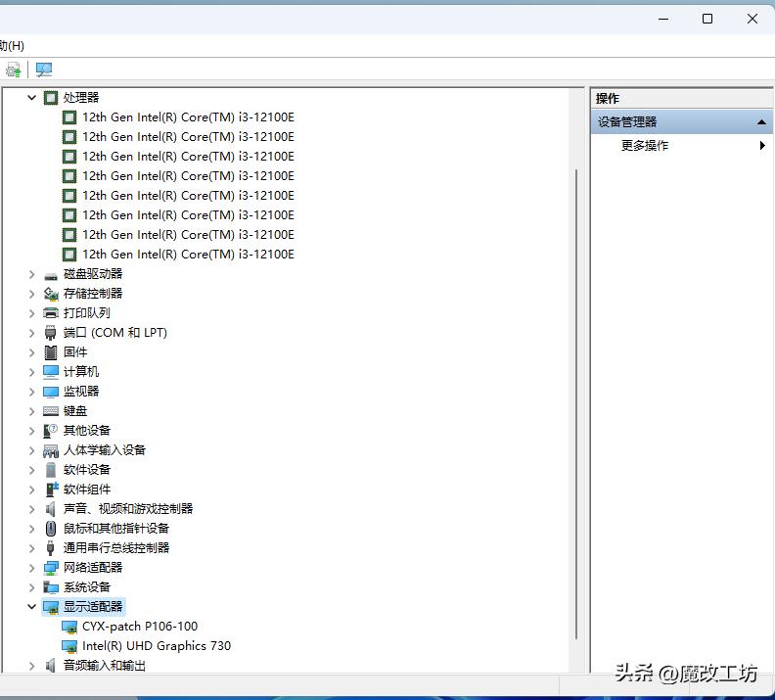
Task: Select the 键盘 category label
Action: pos(75,411)
